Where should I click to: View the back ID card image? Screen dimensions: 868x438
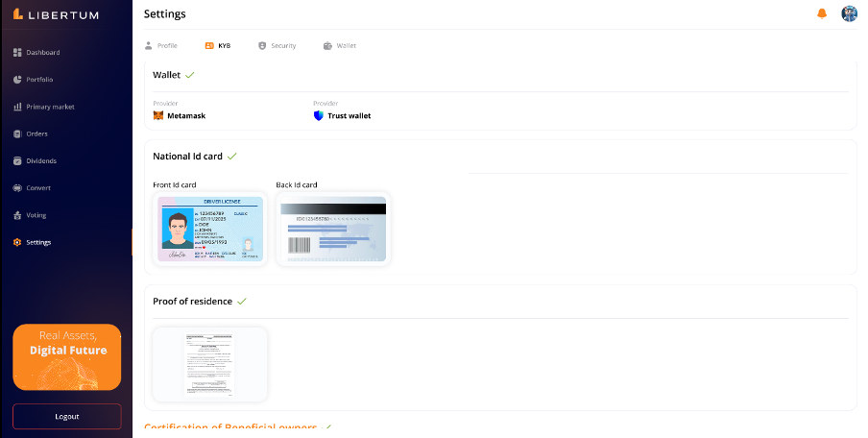pos(332,229)
